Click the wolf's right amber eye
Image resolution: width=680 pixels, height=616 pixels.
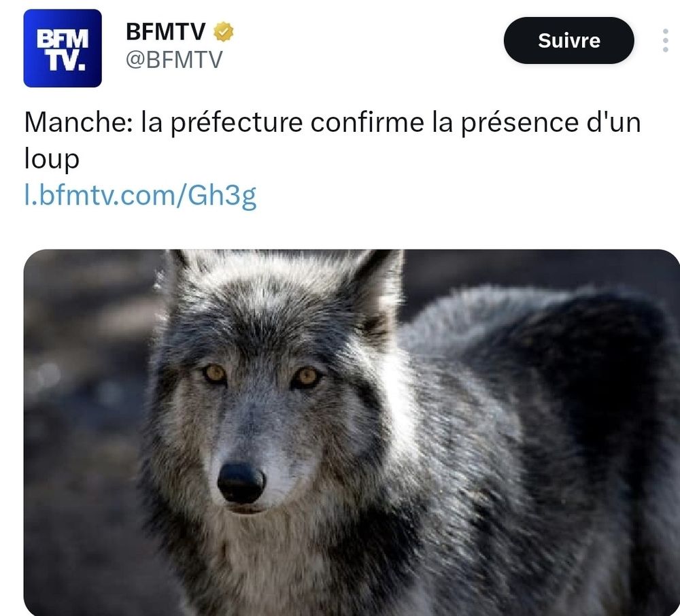click(x=306, y=377)
